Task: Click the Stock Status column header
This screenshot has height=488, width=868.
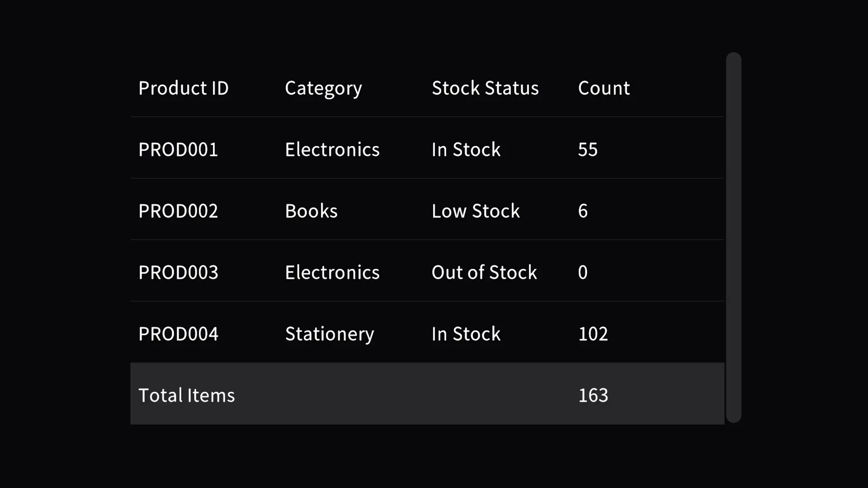Action: point(485,88)
